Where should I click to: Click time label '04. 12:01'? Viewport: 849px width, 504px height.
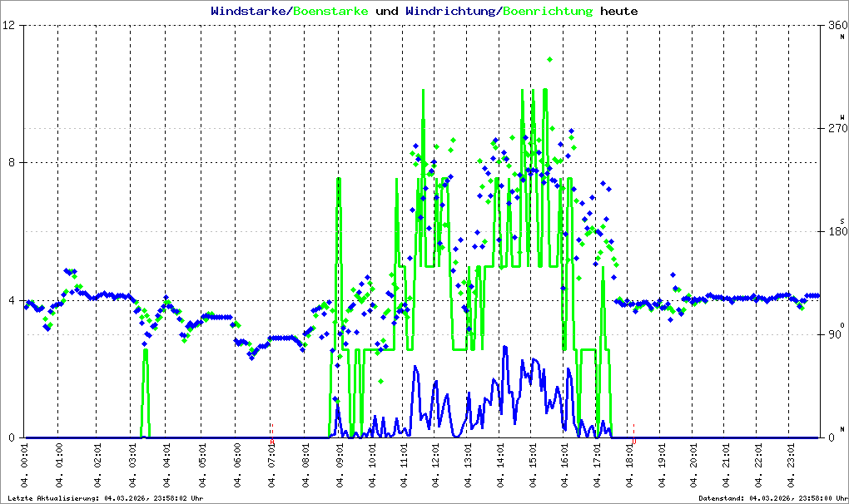pyautogui.click(x=436, y=466)
